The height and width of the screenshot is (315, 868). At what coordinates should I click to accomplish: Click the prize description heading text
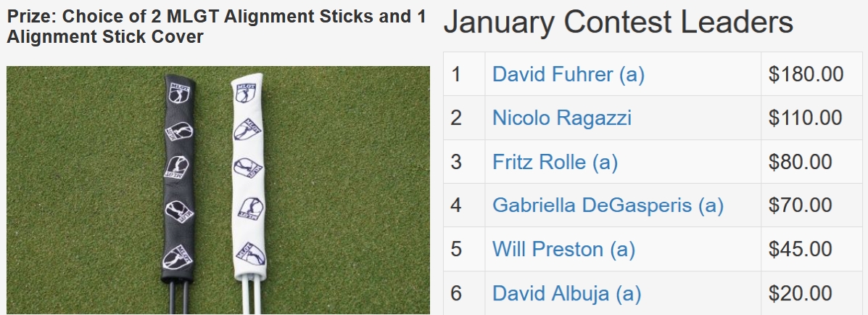pyautogui.click(x=216, y=26)
